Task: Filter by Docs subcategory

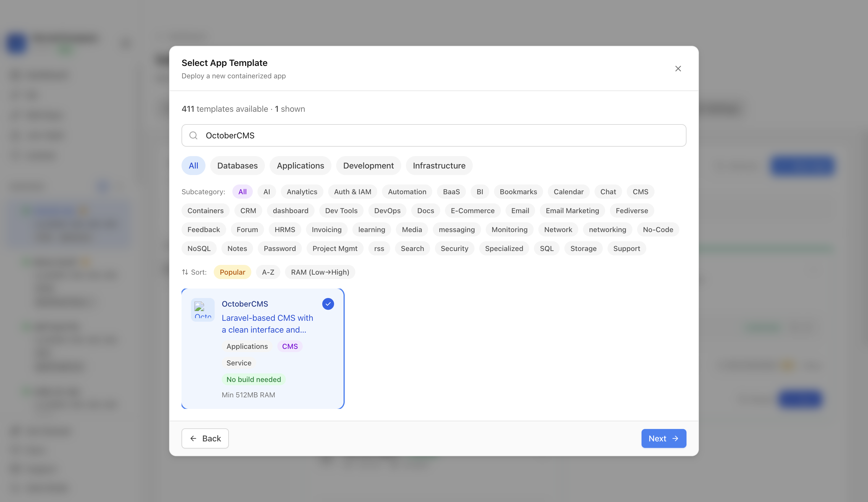Action: (x=425, y=210)
